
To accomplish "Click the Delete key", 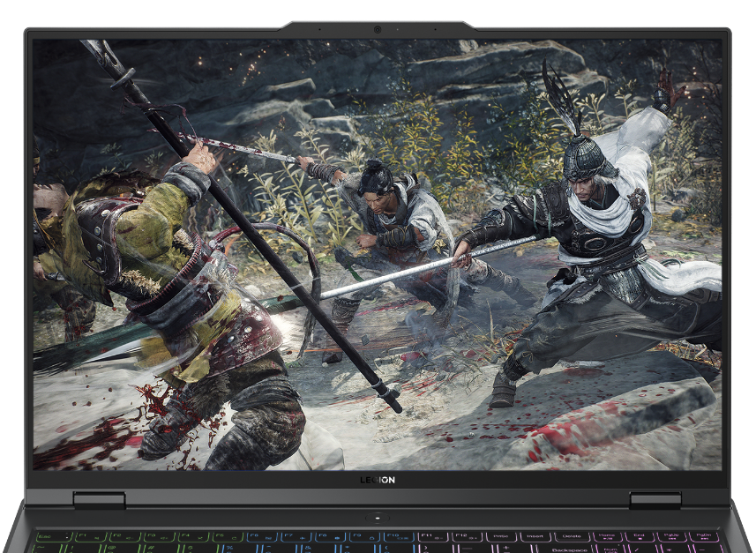I will click(x=573, y=536).
